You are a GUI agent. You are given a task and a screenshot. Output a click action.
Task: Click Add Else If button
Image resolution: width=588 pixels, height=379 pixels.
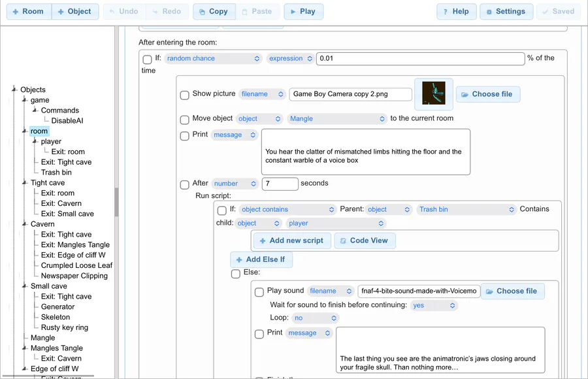click(x=261, y=259)
